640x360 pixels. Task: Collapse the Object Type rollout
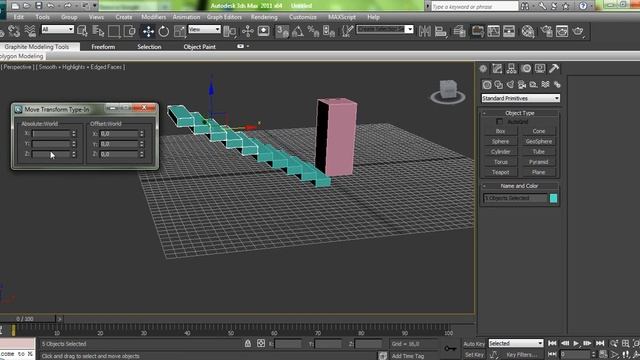[520, 113]
